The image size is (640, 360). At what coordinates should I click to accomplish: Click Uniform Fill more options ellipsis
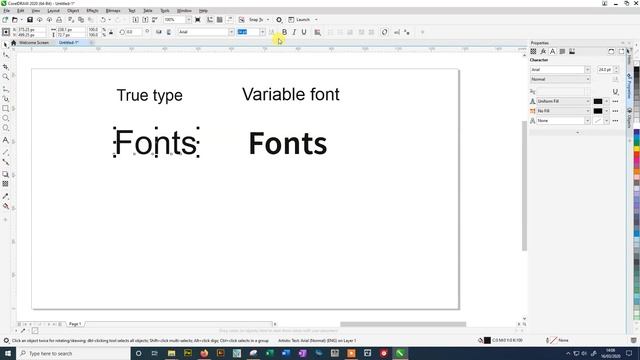point(615,101)
